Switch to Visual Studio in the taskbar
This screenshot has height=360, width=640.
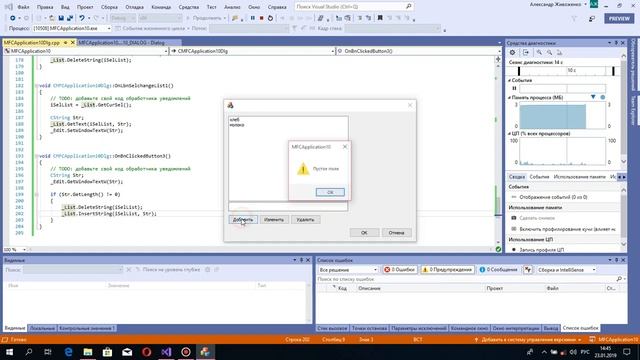pyautogui.click(x=166, y=352)
